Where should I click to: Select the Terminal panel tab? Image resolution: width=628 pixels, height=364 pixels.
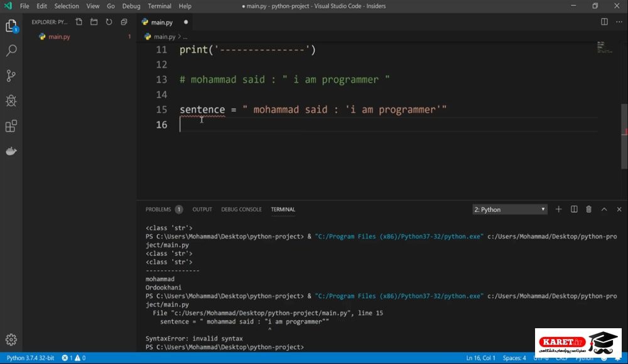[283, 210]
